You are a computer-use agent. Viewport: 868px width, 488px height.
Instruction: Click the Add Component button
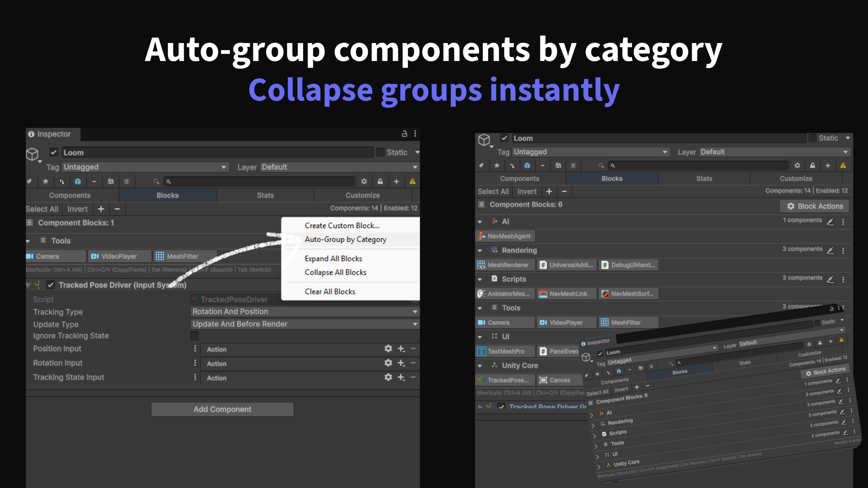(222, 409)
